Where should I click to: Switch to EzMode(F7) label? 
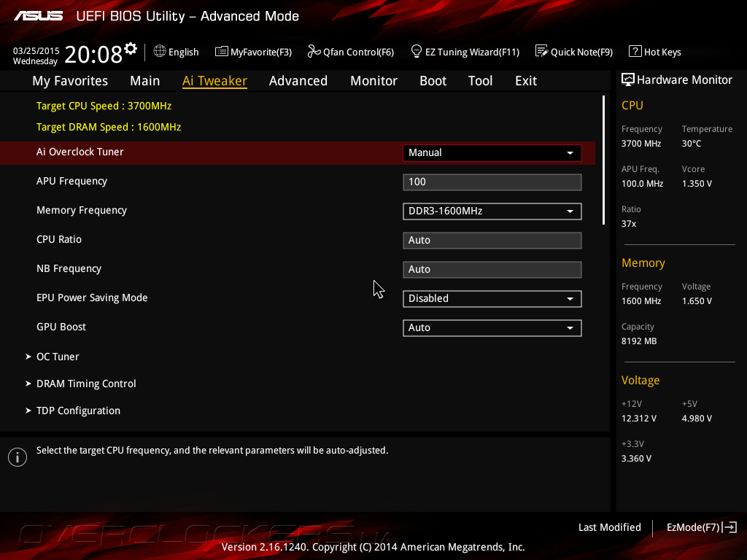[693, 527]
